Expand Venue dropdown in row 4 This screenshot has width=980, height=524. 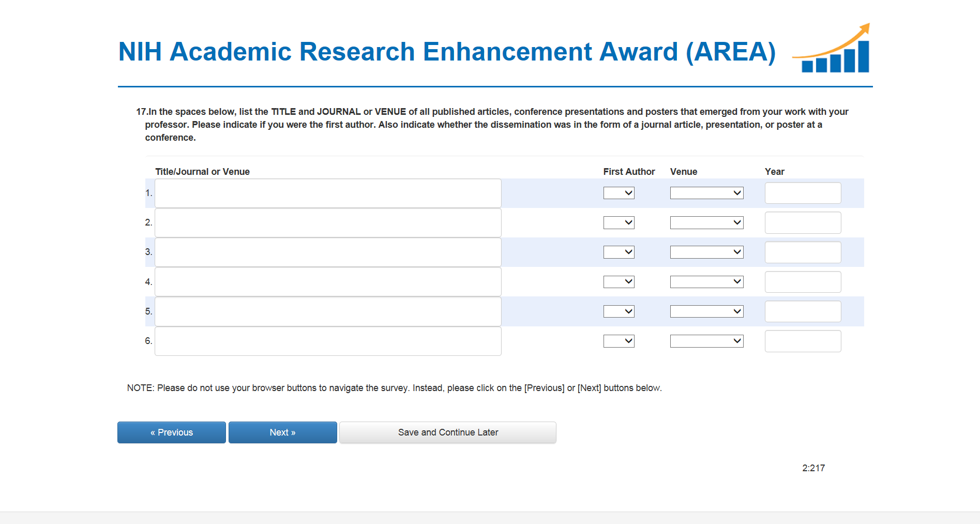point(706,282)
